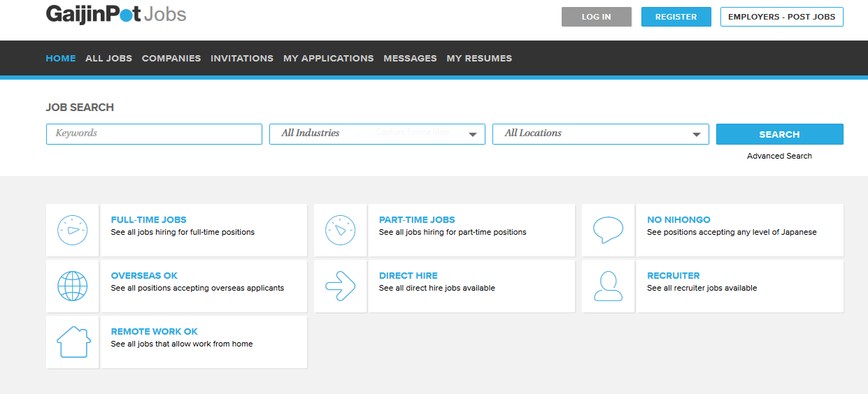Open the Remote Work OK link
This screenshot has height=394, width=868.
(x=155, y=331)
